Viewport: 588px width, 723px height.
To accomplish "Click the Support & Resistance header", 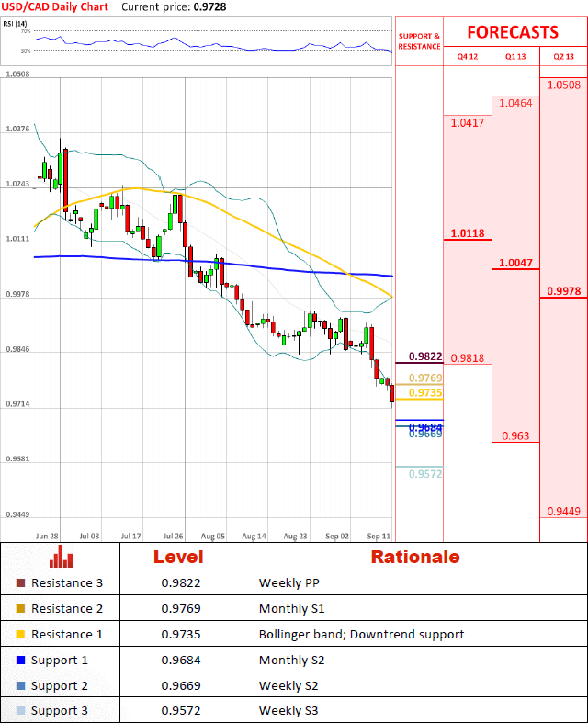I will (419, 41).
